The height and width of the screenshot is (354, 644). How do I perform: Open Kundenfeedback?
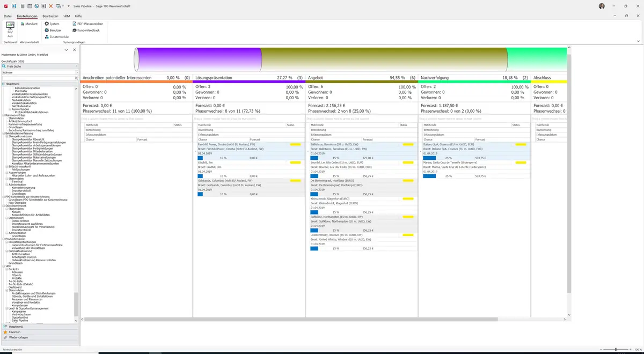click(86, 30)
